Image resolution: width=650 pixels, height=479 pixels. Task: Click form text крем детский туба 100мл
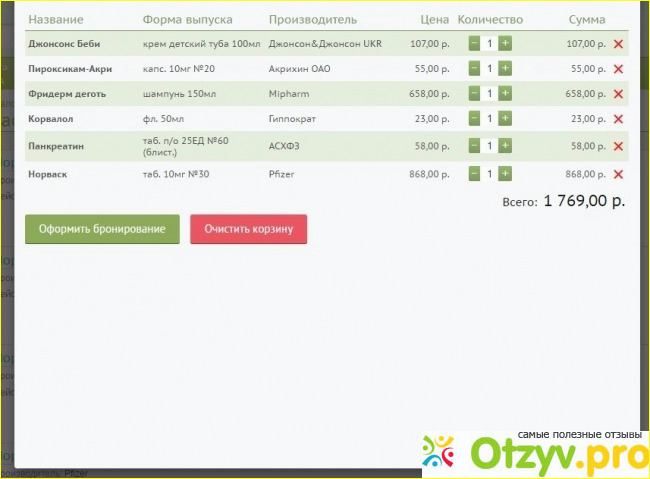201,44
